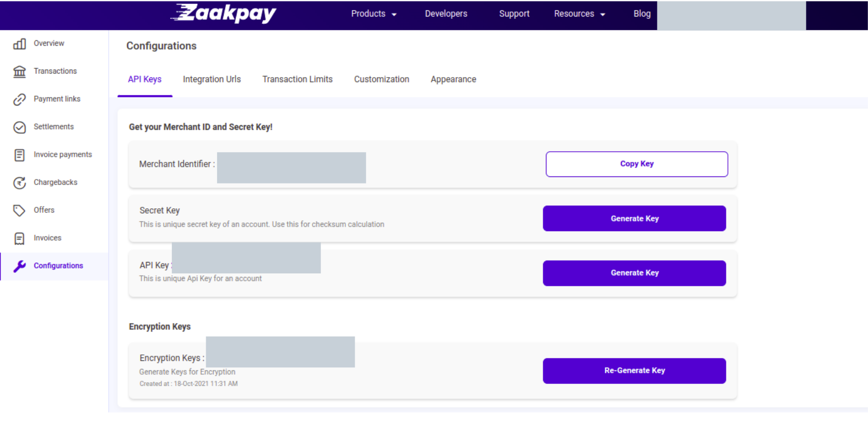
Task: Click 'Get your Merchant ID and Secret Key!' heading
Action: click(x=200, y=127)
